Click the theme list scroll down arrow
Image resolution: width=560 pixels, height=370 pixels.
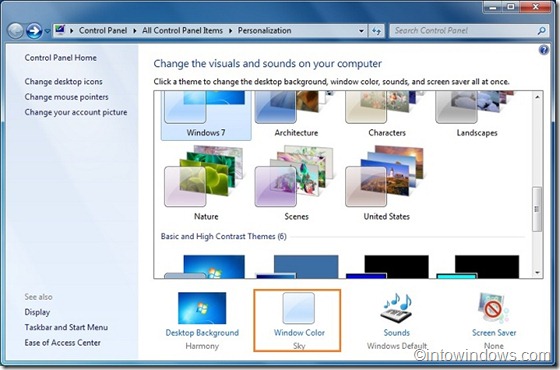(538, 273)
